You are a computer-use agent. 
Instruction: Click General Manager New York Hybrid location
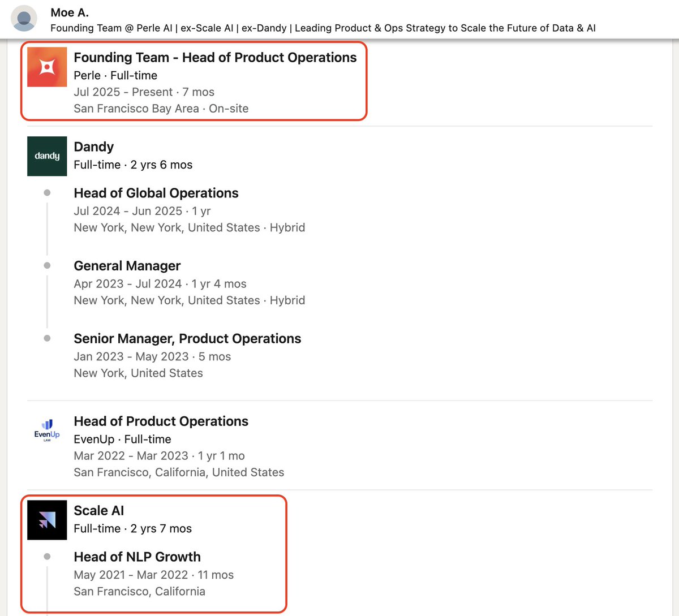point(190,300)
